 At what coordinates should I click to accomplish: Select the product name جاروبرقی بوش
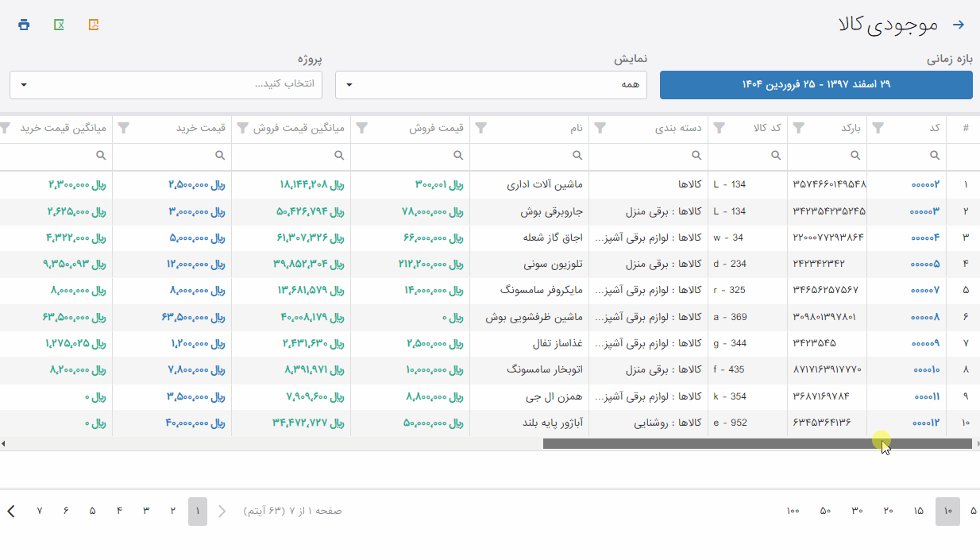click(552, 211)
